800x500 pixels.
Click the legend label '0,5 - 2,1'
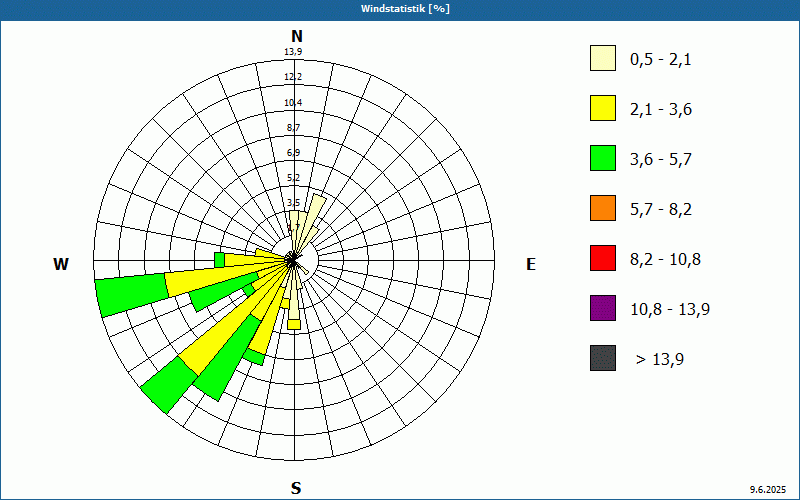tap(661, 60)
